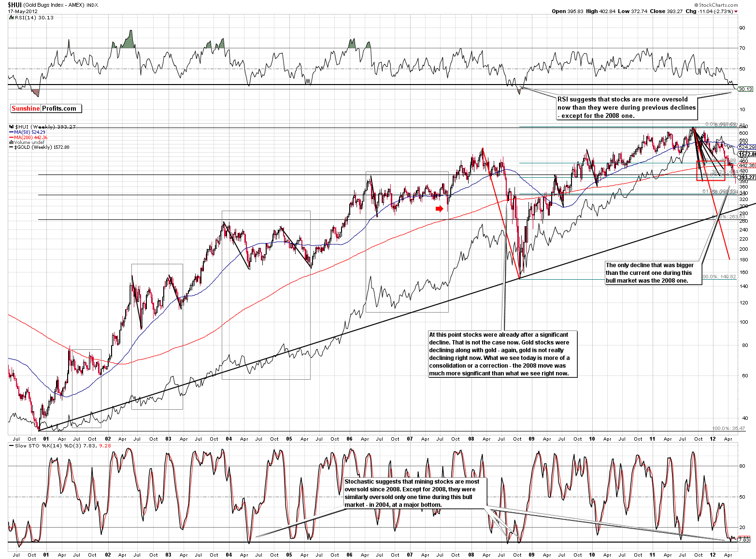Click the RSI(14) 30.13 label

[34, 17]
